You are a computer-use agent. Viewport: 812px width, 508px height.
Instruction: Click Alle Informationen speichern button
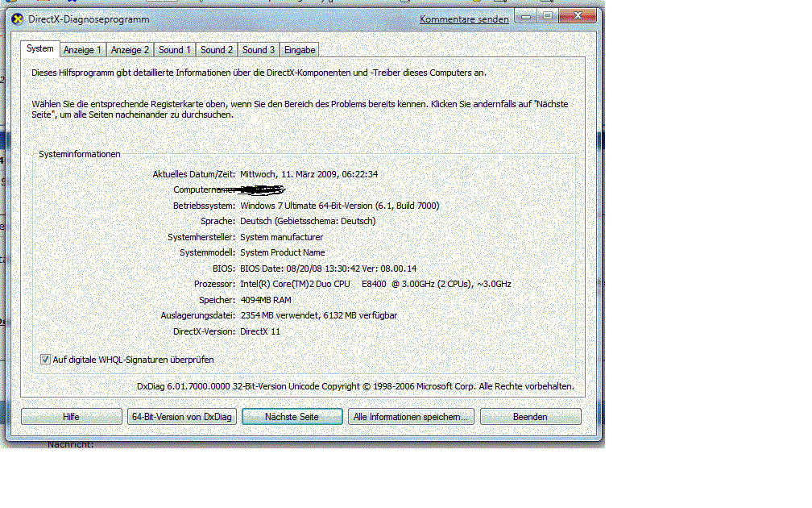(411, 417)
